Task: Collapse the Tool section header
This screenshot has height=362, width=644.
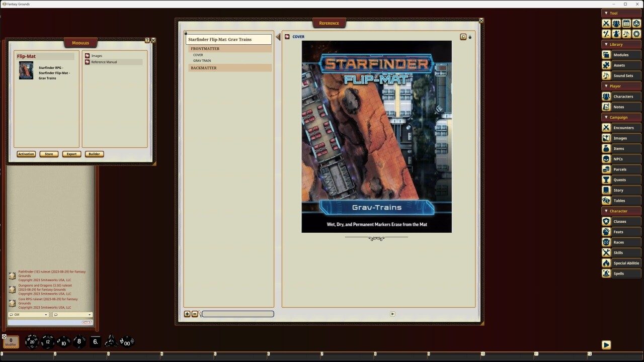Action: coord(607,13)
